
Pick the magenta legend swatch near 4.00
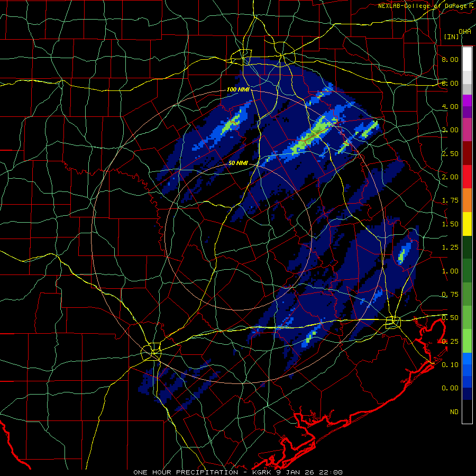[x=467, y=100]
